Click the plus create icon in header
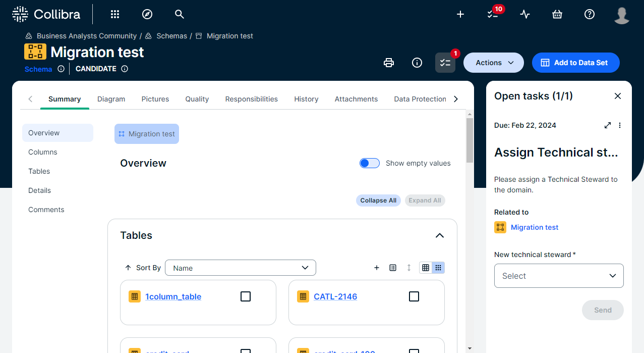 pyautogui.click(x=460, y=14)
